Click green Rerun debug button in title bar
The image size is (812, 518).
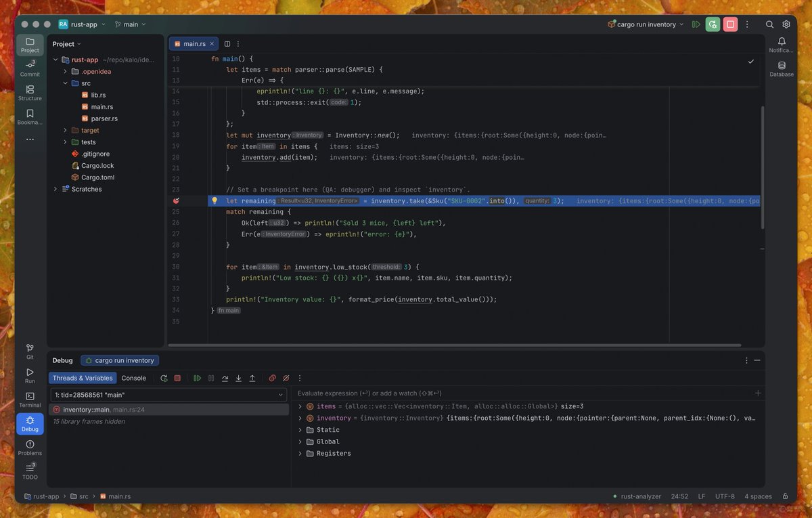(713, 24)
